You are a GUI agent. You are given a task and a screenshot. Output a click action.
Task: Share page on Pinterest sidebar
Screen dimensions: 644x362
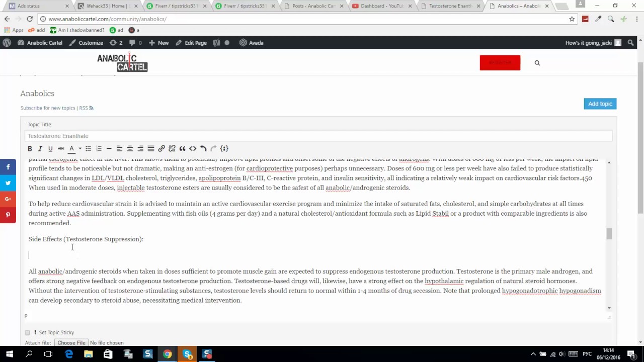[x=8, y=215]
